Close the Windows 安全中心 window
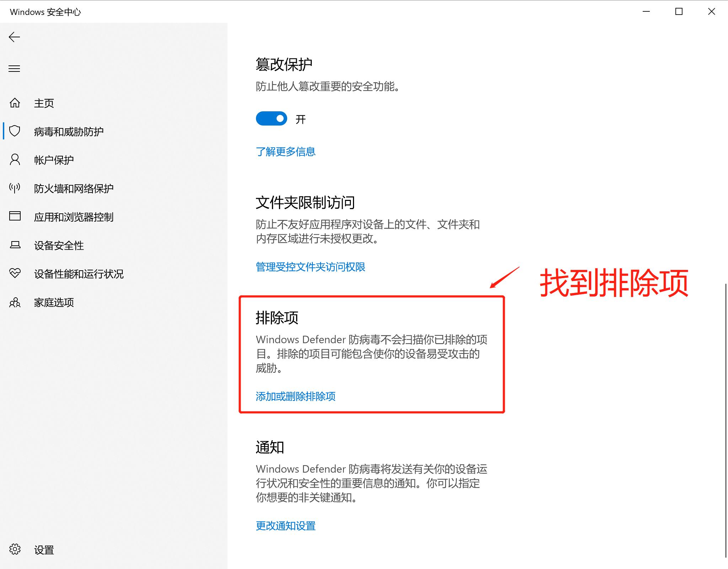728x569 pixels. [x=712, y=12]
